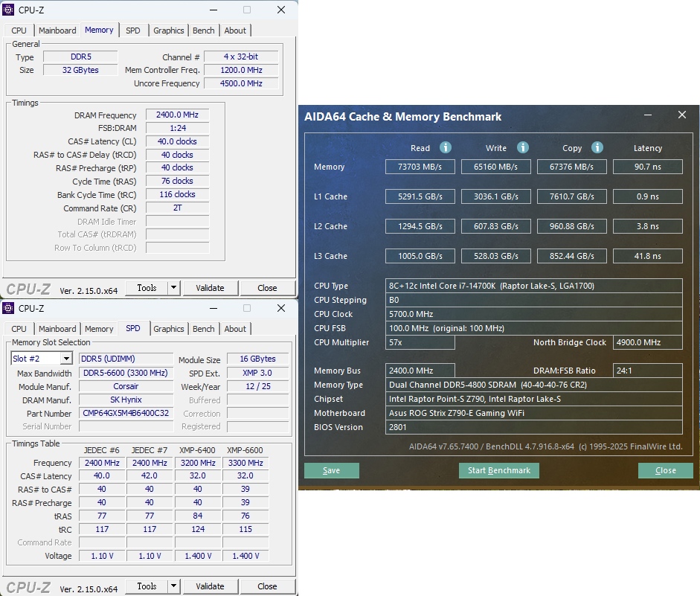
Task: Click the Command Rate 2T value
Action: pos(177,208)
